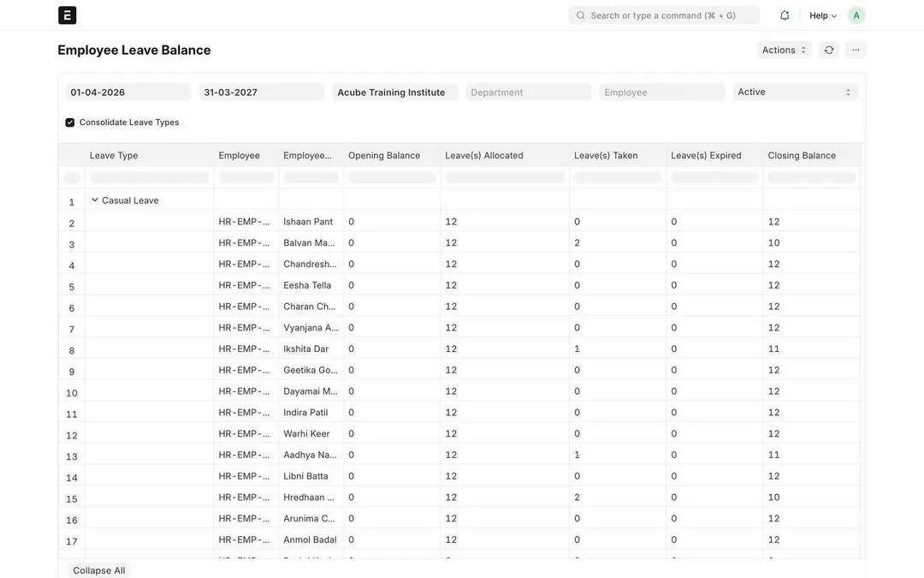The width and height of the screenshot is (924, 578).
Task: Select the Anmol Badal name cell
Action: pyautogui.click(x=311, y=540)
